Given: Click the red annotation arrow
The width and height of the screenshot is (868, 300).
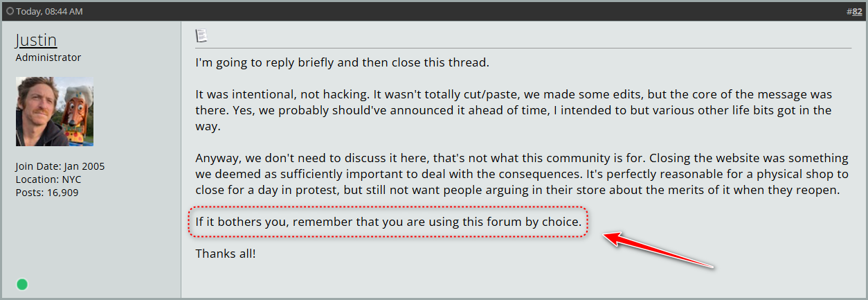Looking at the screenshot, I should tap(658, 251).
